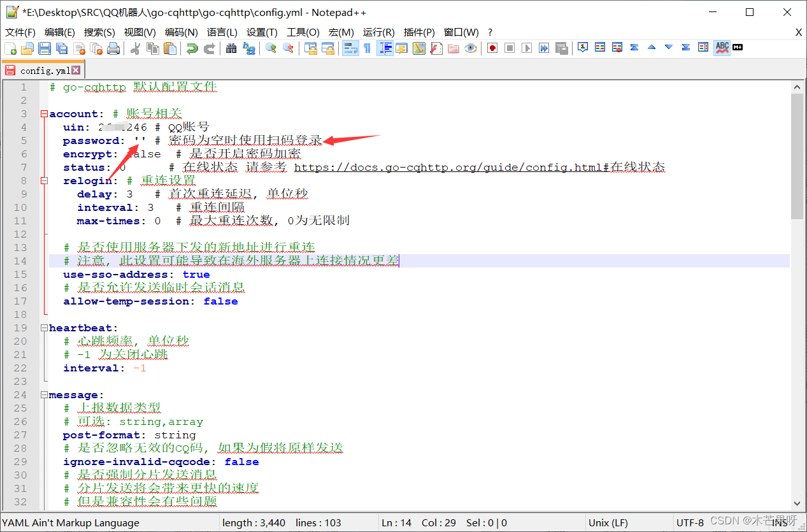
Task: Undo the last edit with green arrow
Action: pyautogui.click(x=192, y=48)
